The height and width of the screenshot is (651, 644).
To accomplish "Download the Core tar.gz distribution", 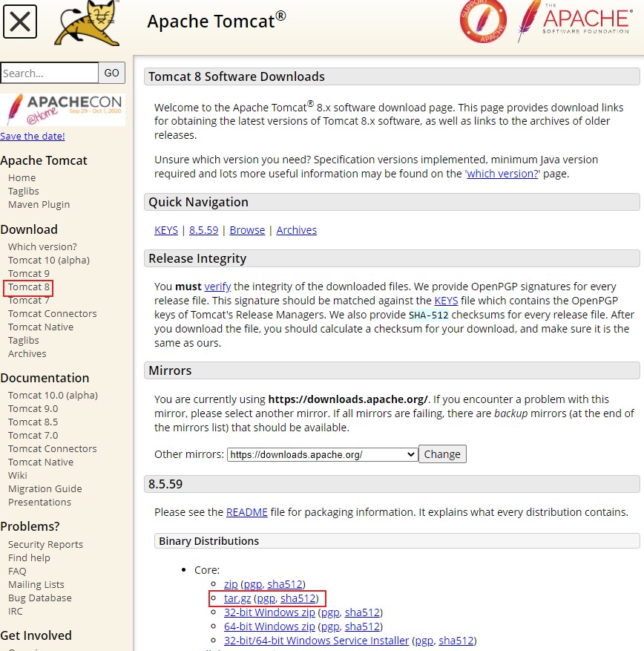I will tap(237, 598).
